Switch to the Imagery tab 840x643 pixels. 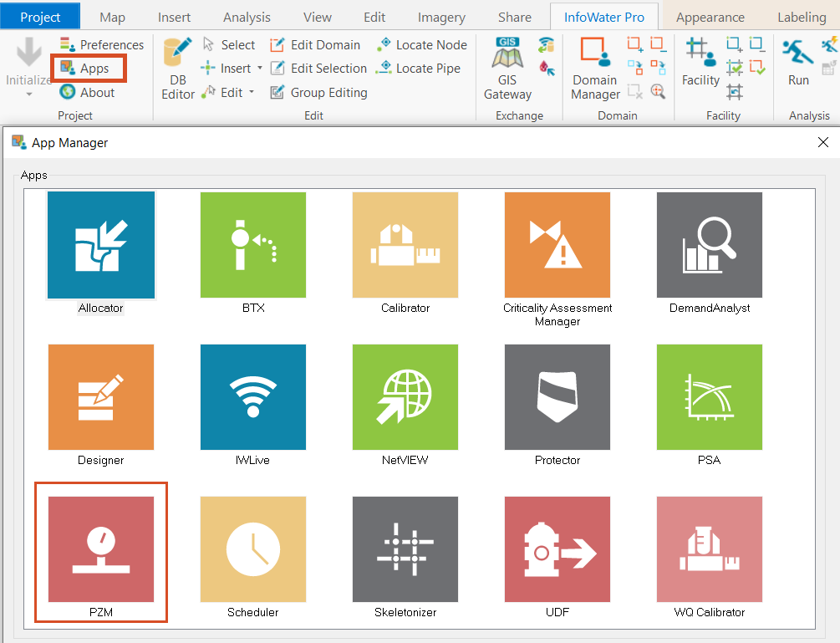[441, 18]
